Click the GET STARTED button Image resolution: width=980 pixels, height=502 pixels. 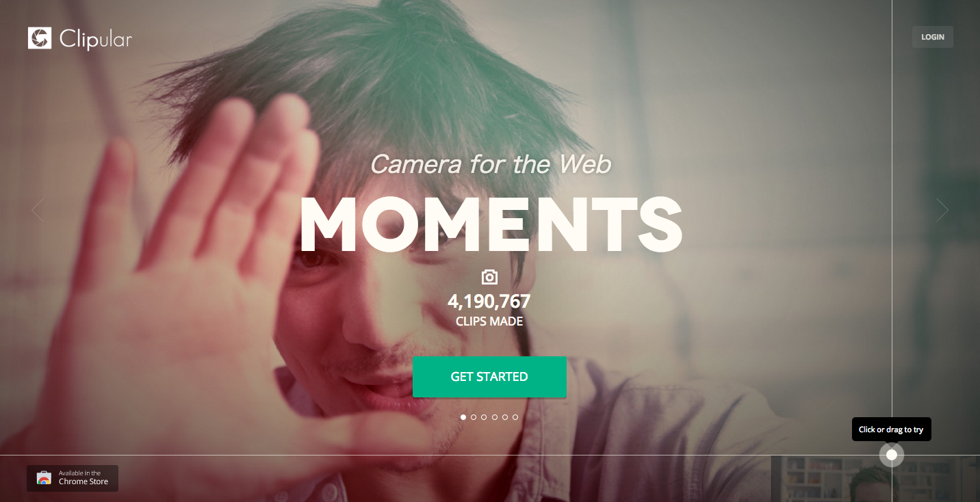489,377
